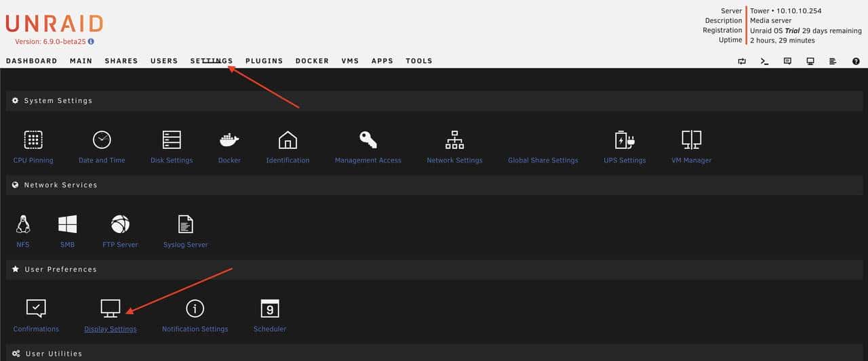Open the VM Manager icon

coord(691,140)
